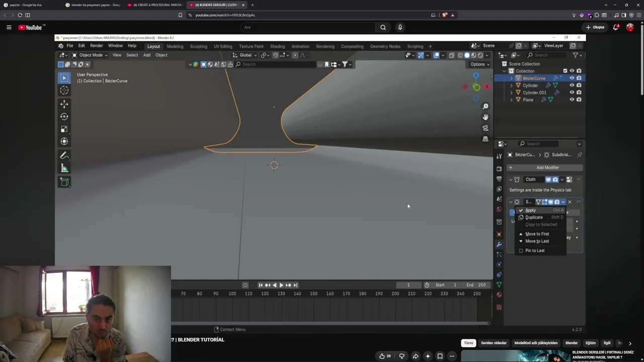Open the Tool properties tab
644x362 pixels.
[x=499, y=157]
